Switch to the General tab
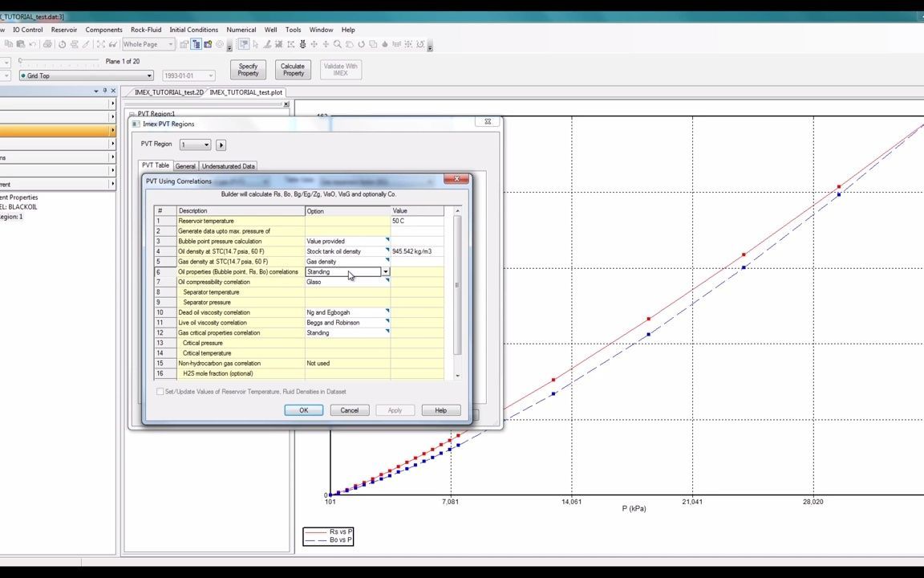 coord(185,166)
